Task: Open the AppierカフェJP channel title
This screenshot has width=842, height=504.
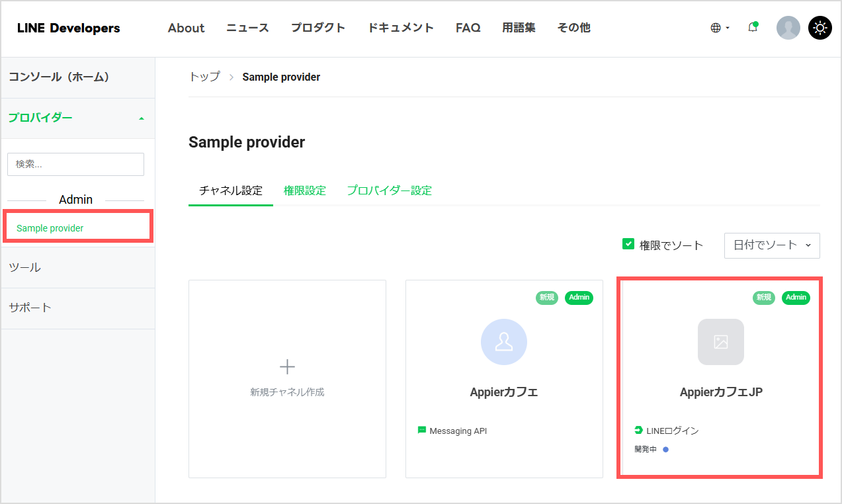Action: pyautogui.click(x=721, y=392)
